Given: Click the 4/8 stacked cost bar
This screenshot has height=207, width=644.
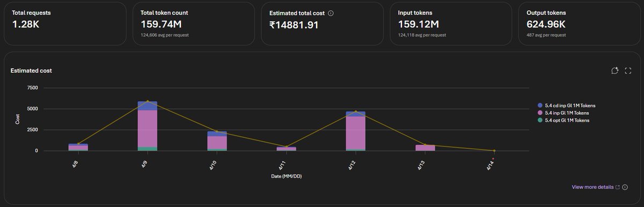Looking at the screenshot, I should pyautogui.click(x=78, y=147).
